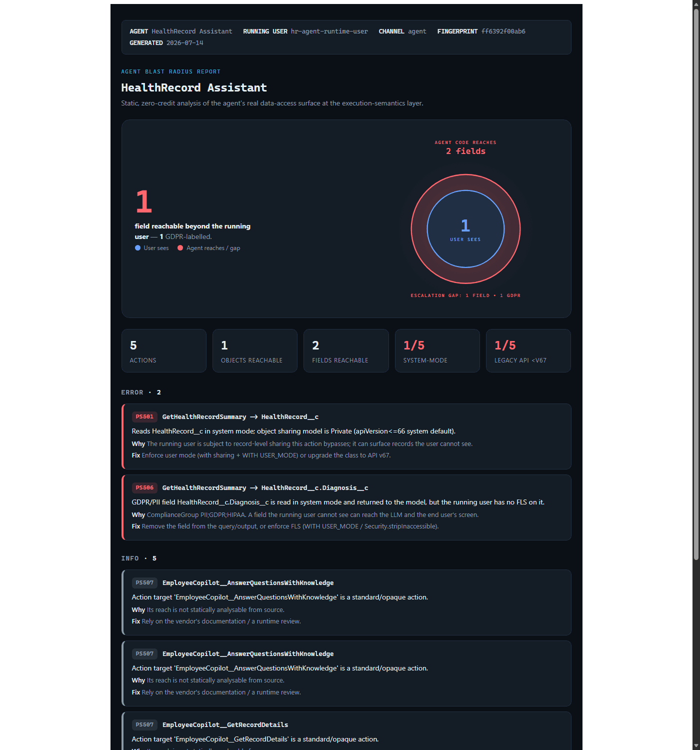Viewport: 700px width, 750px height.
Task: Click the HealthRecord__c.Diagnosis__c finding title
Action: point(265,487)
